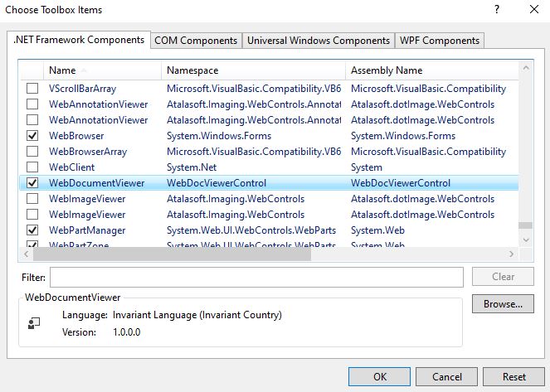Screen dimensions: 550x392
Task: Check the VScrollBarArray checkbox
Action: pyautogui.click(x=32, y=89)
